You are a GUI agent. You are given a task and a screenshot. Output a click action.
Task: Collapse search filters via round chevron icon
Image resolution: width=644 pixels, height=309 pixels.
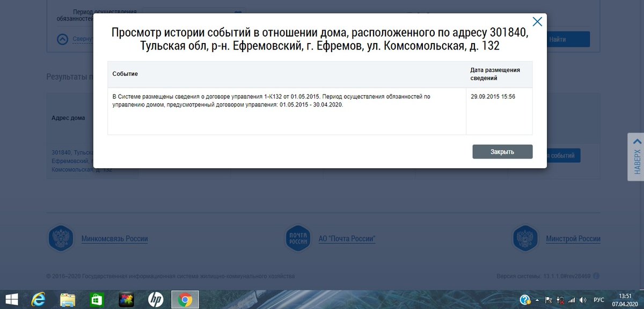tap(63, 39)
